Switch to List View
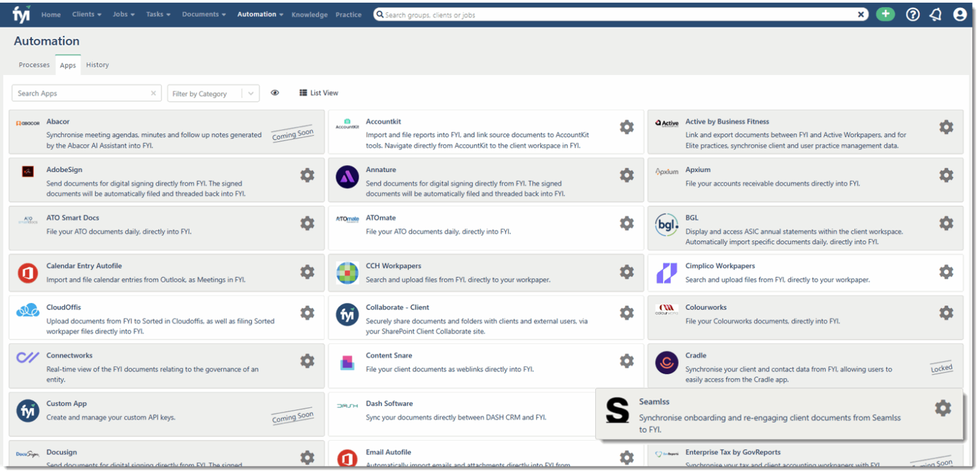Image resolution: width=980 pixels, height=472 pixels. pyautogui.click(x=319, y=93)
